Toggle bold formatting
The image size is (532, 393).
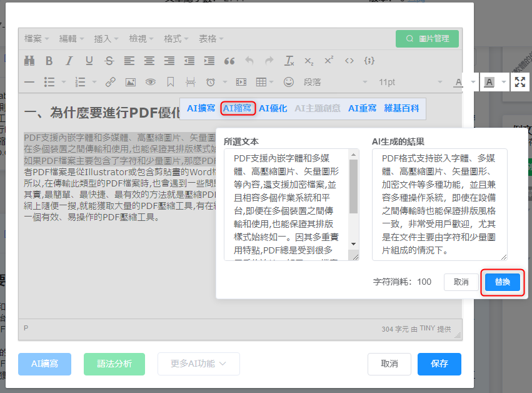click(49, 61)
